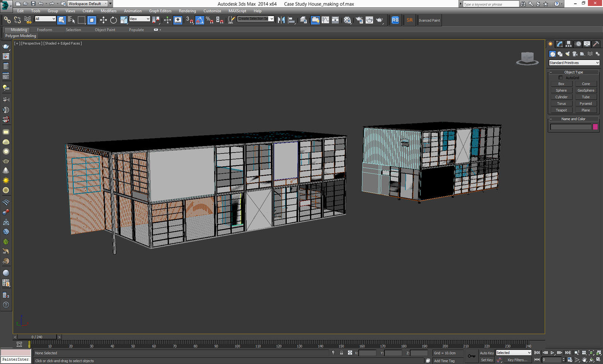The height and width of the screenshot is (364, 603).
Task: Open the Layer Manager
Action: click(x=303, y=20)
